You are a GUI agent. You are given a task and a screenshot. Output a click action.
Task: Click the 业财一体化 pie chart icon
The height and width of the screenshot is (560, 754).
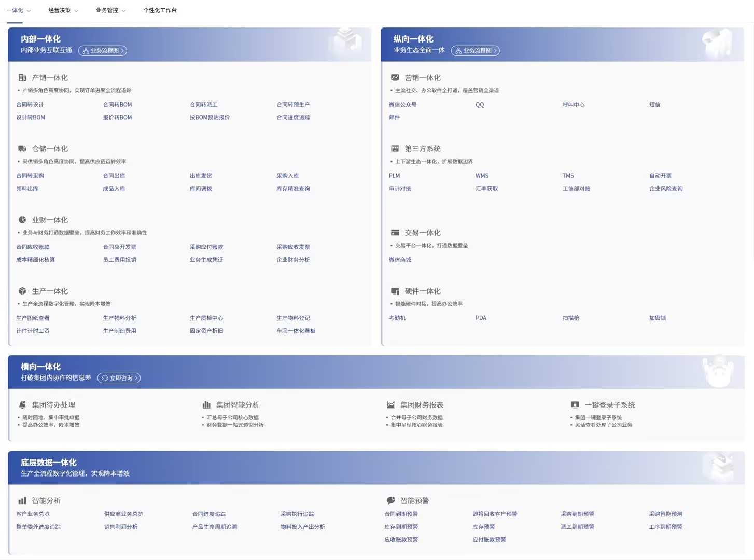(x=22, y=220)
